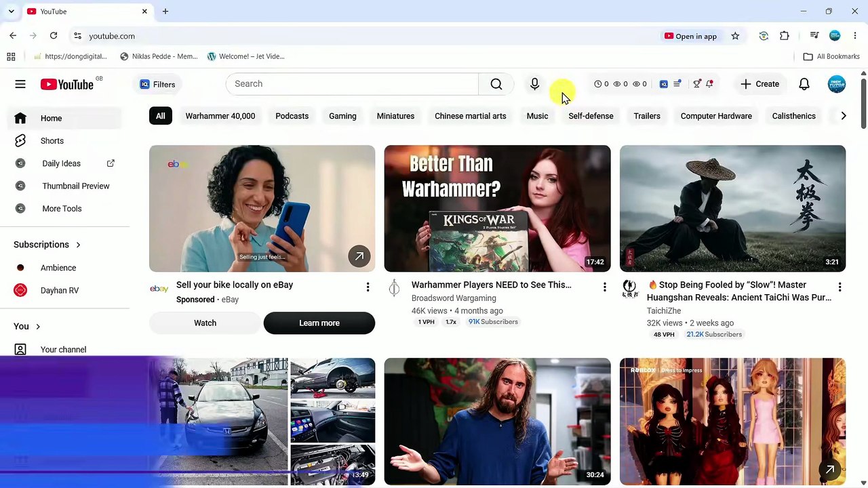
Task: Open the Ambience channel subscription
Action: coord(64,268)
